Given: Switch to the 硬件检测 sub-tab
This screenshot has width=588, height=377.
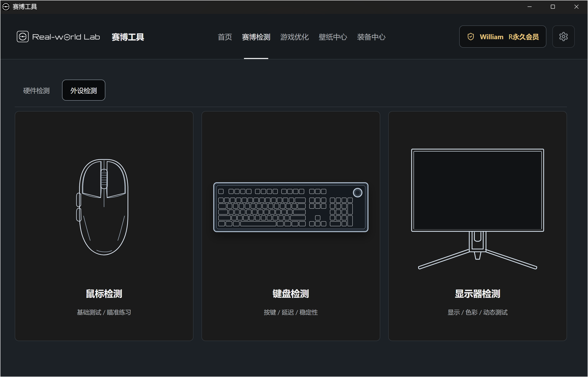Looking at the screenshot, I should [36, 91].
